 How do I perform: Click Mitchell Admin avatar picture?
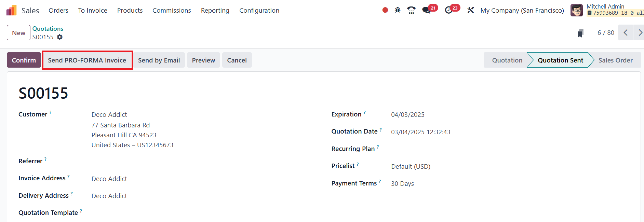click(577, 10)
